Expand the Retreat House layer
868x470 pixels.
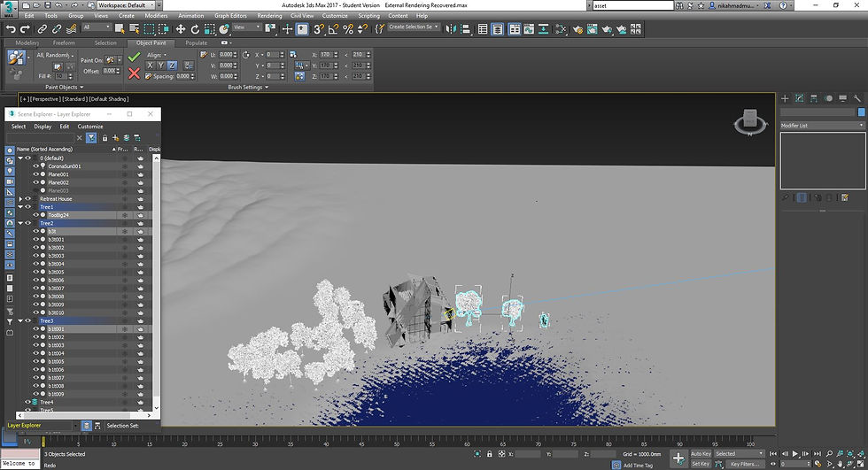coord(20,198)
